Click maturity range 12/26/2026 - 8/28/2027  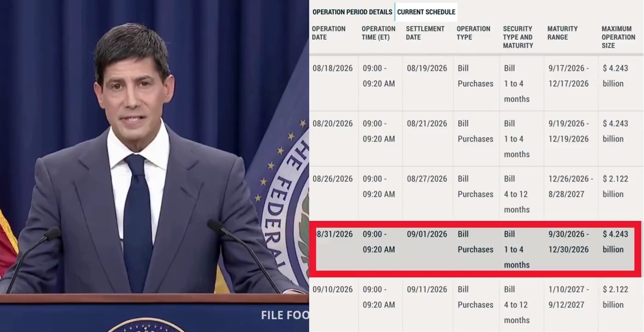pos(571,187)
